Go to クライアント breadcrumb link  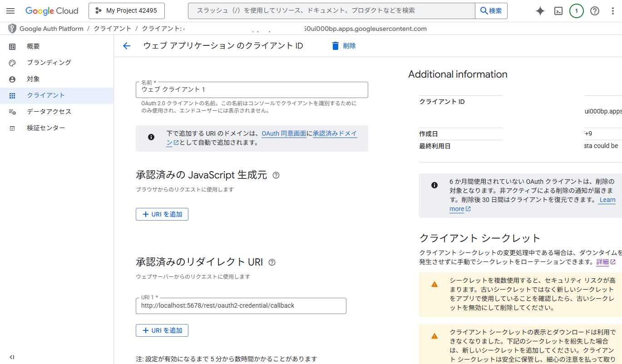coord(113,29)
